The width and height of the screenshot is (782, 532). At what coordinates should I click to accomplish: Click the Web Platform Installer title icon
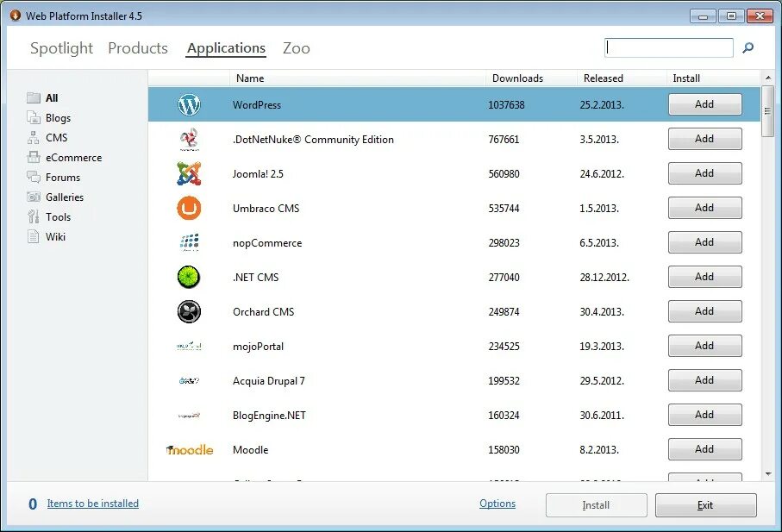[x=16, y=16]
